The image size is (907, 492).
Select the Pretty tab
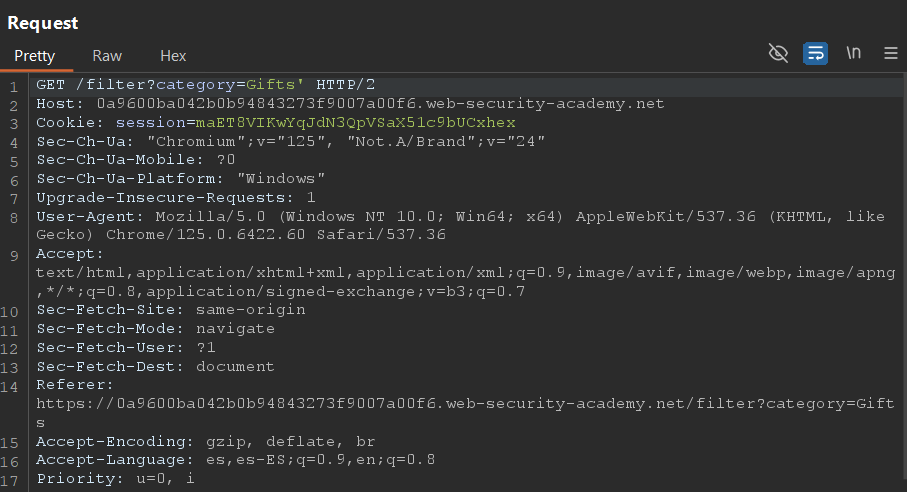[35, 56]
